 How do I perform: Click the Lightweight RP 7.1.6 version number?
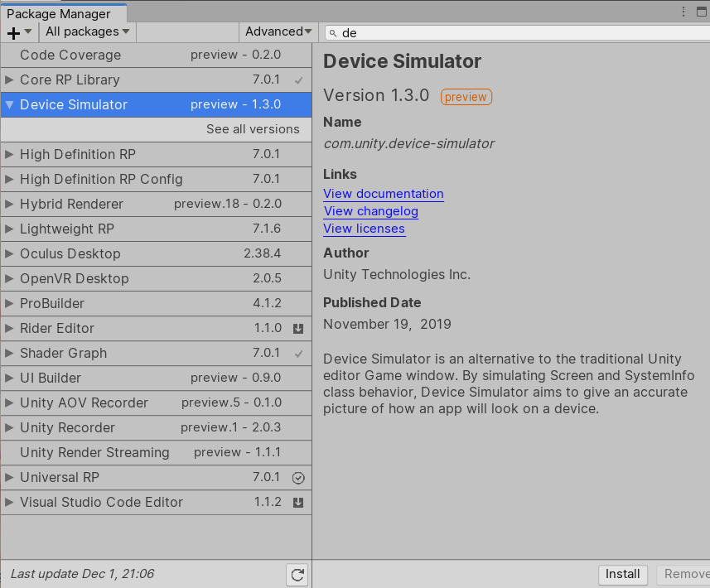click(x=267, y=229)
